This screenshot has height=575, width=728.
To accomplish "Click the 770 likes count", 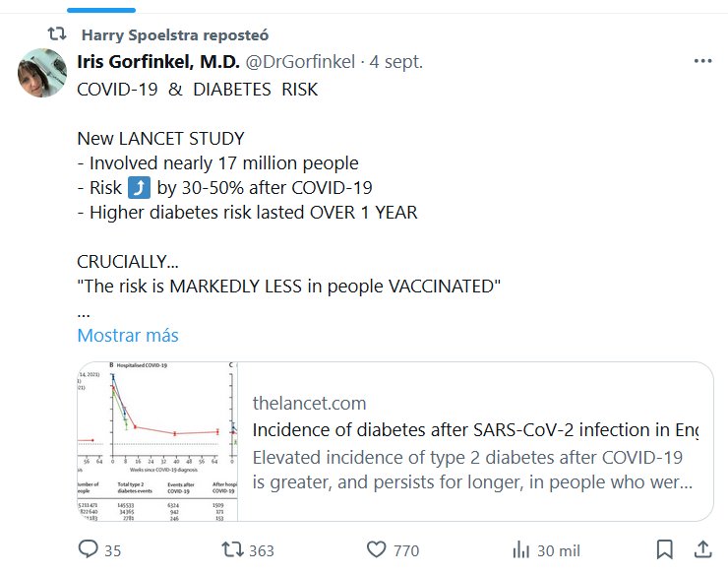I will 405,551.
